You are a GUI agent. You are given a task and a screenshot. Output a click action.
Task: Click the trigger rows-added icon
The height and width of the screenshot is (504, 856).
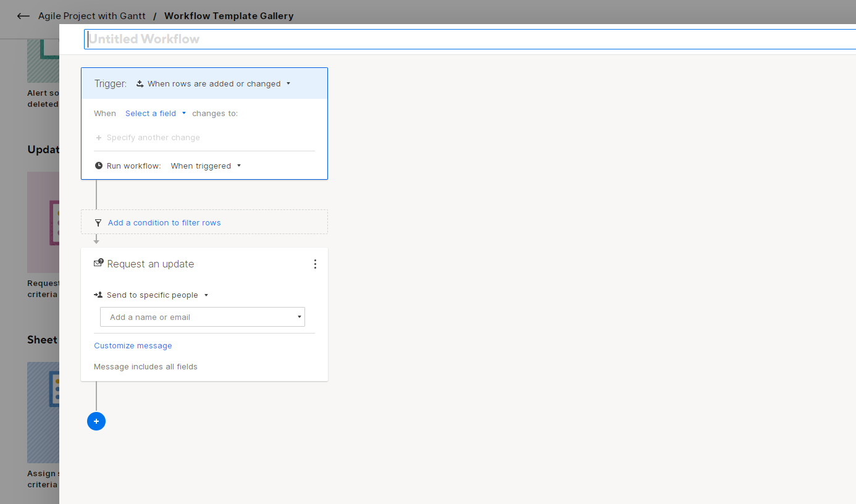click(140, 84)
